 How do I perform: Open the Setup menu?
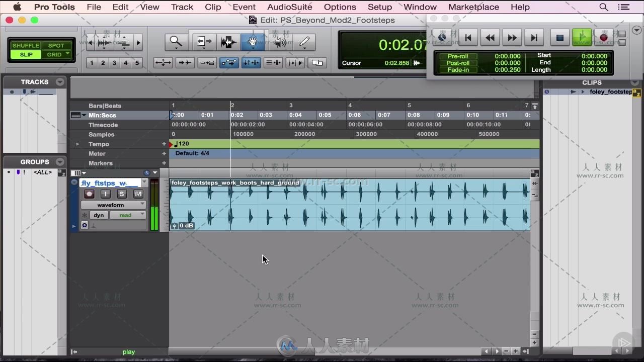(380, 7)
